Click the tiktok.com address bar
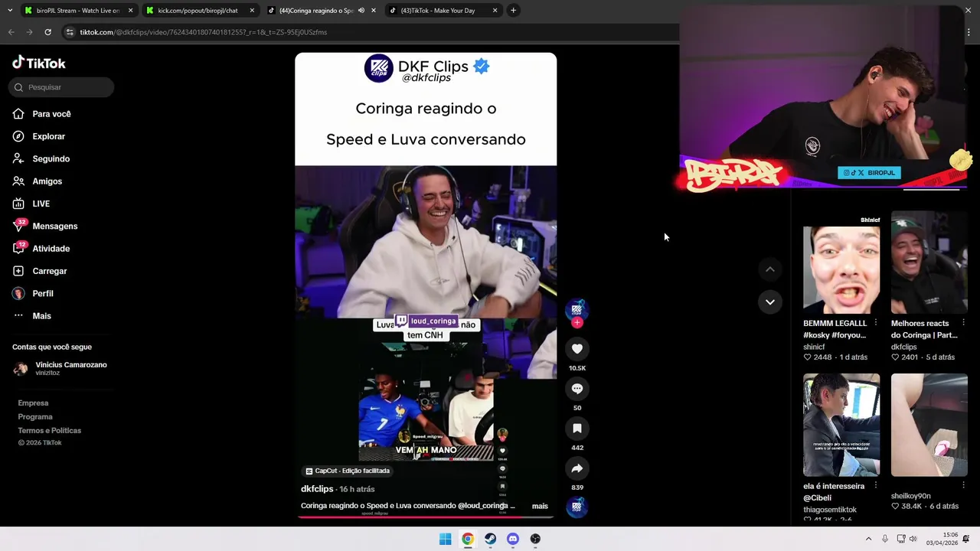The width and height of the screenshot is (980, 551). click(367, 32)
